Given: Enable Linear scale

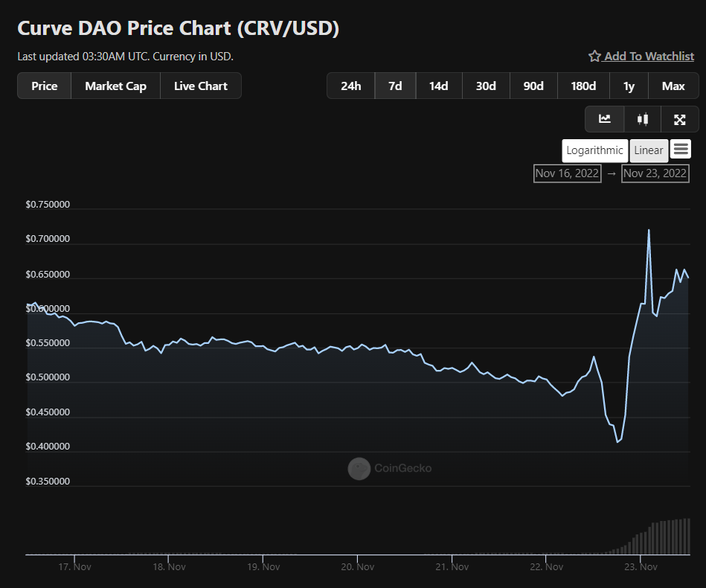Looking at the screenshot, I should coord(649,150).
